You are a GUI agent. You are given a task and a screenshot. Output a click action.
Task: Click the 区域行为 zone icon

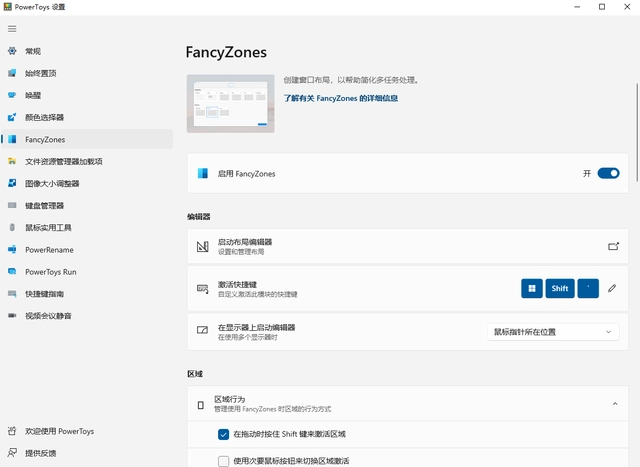pyautogui.click(x=200, y=405)
